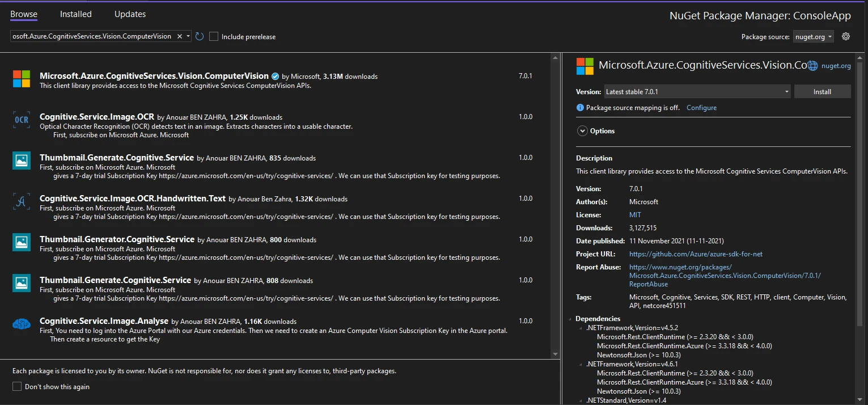Click the Cognitive.Service.Image.OCR package icon

(22, 120)
